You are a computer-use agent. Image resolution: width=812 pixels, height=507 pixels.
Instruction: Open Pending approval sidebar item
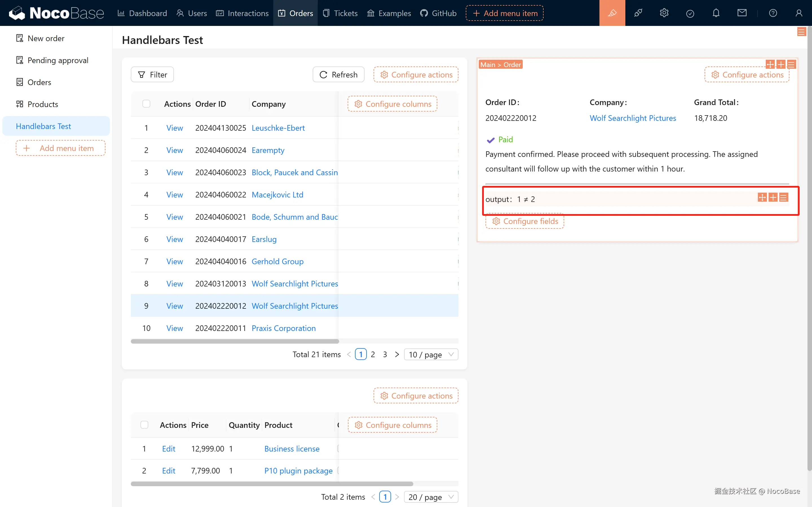(x=58, y=60)
